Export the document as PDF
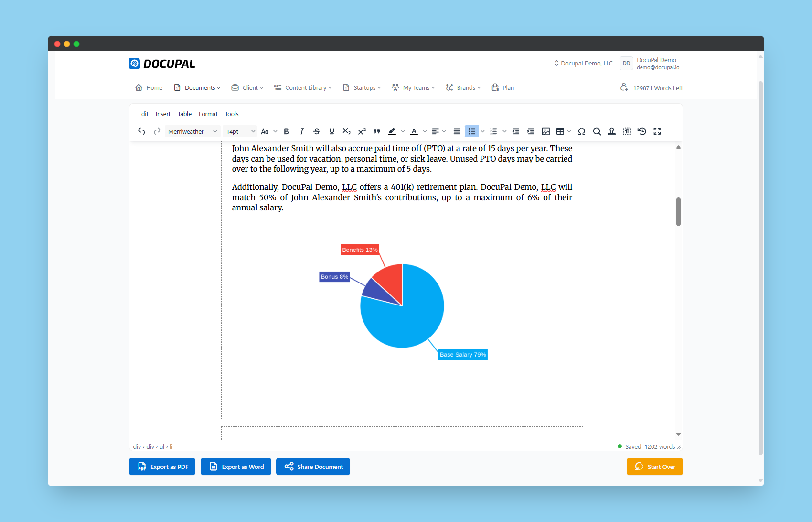Image resolution: width=812 pixels, height=522 pixels. coord(162,467)
